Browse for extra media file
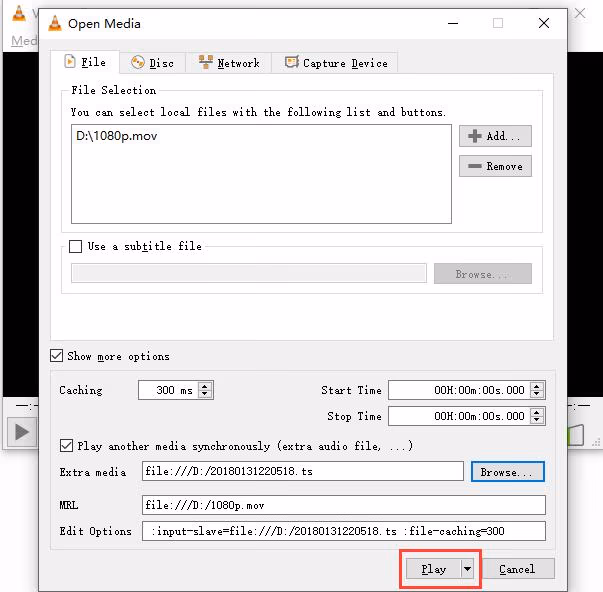The image size is (603, 592). 507,471
